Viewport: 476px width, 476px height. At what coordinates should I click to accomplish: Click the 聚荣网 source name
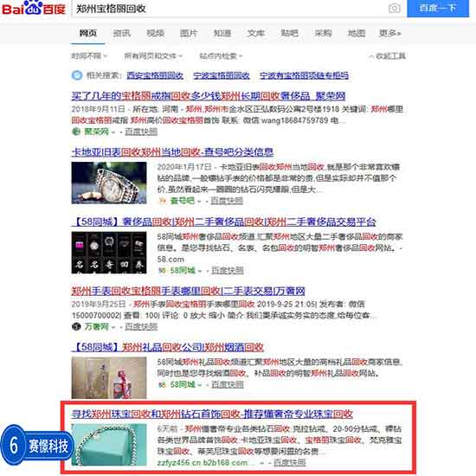tap(96, 132)
